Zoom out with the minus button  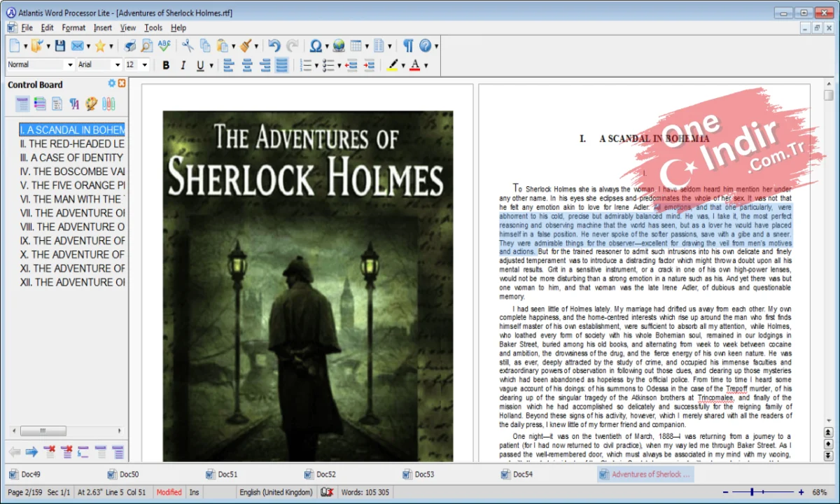(x=726, y=492)
